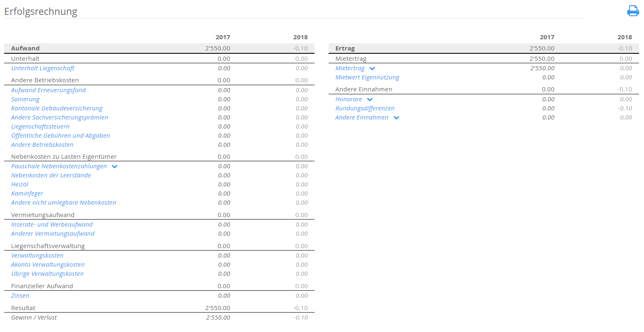Open Übrige Verwaltungskosten link

[47, 274]
